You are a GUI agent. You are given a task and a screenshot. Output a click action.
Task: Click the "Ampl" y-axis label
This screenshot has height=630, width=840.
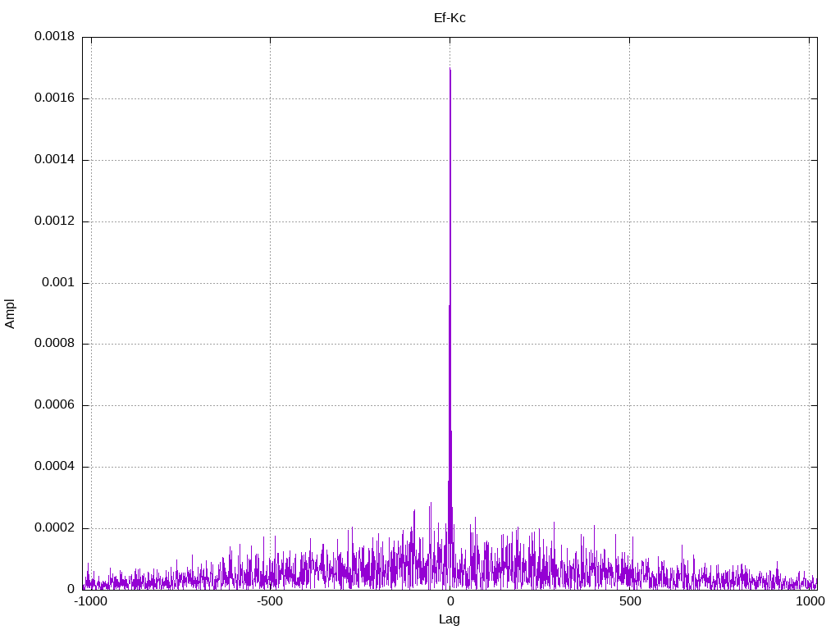pos(10,314)
